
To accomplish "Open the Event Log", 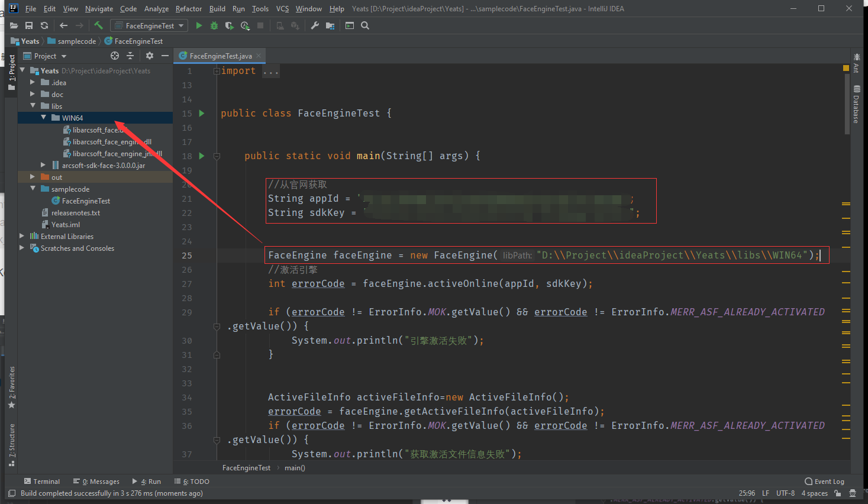I will point(825,482).
